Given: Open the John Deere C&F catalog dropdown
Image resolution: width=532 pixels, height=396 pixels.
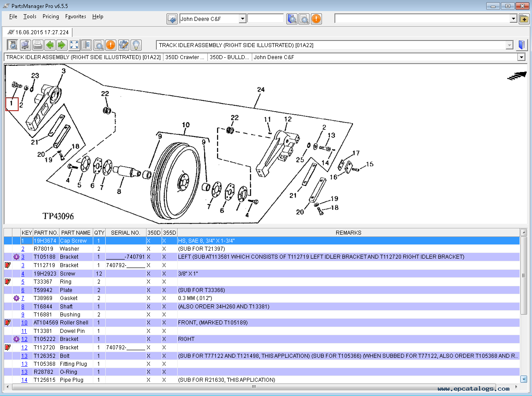Looking at the screenshot, I should [x=243, y=18].
